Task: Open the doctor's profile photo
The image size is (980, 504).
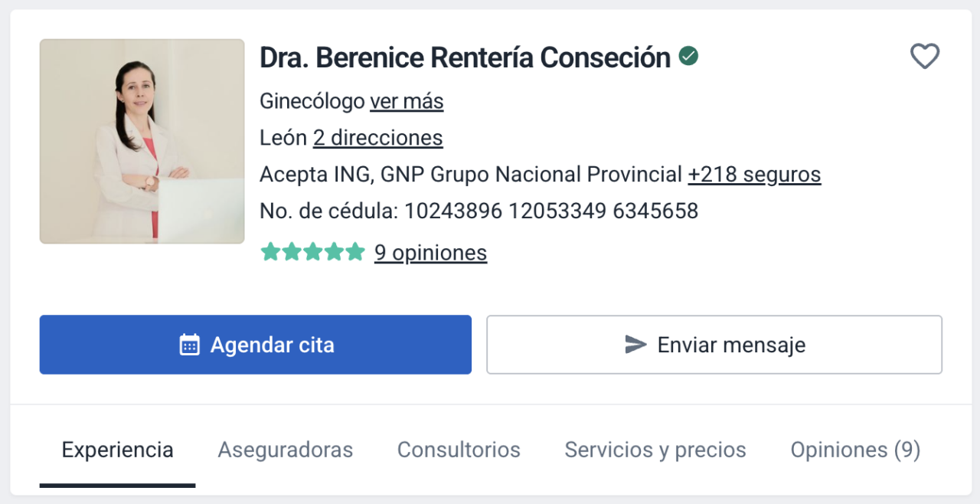Action: [142, 142]
